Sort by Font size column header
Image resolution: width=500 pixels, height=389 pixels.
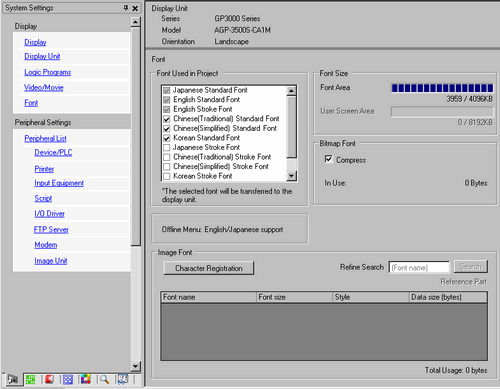[295, 297]
